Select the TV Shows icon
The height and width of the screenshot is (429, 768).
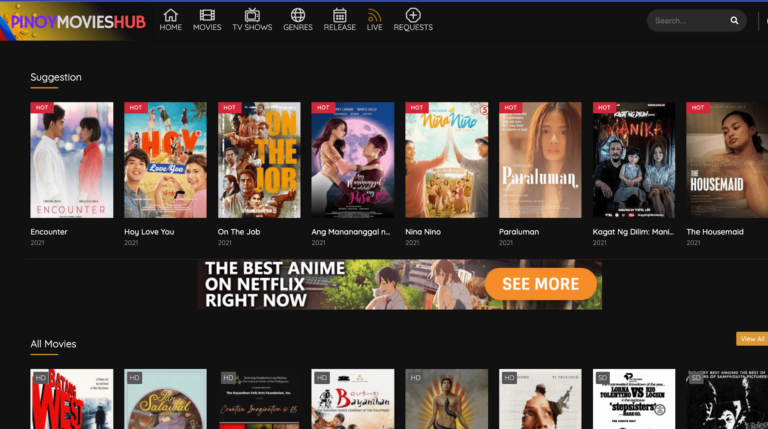(x=252, y=16)
